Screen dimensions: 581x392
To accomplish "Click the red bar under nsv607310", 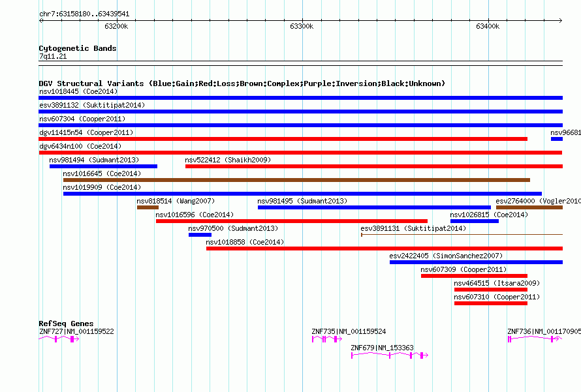I will pyautogui.click(x=491, y=303).
